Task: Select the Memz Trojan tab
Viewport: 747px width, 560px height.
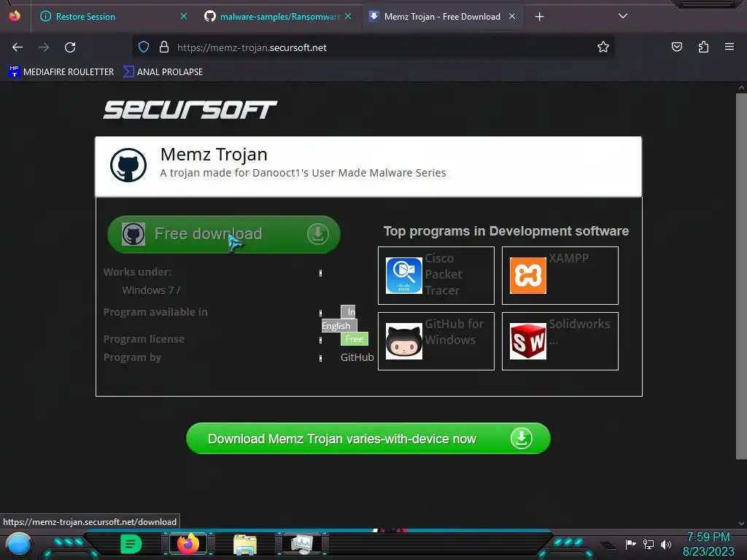Action: (x=442, y=17)
